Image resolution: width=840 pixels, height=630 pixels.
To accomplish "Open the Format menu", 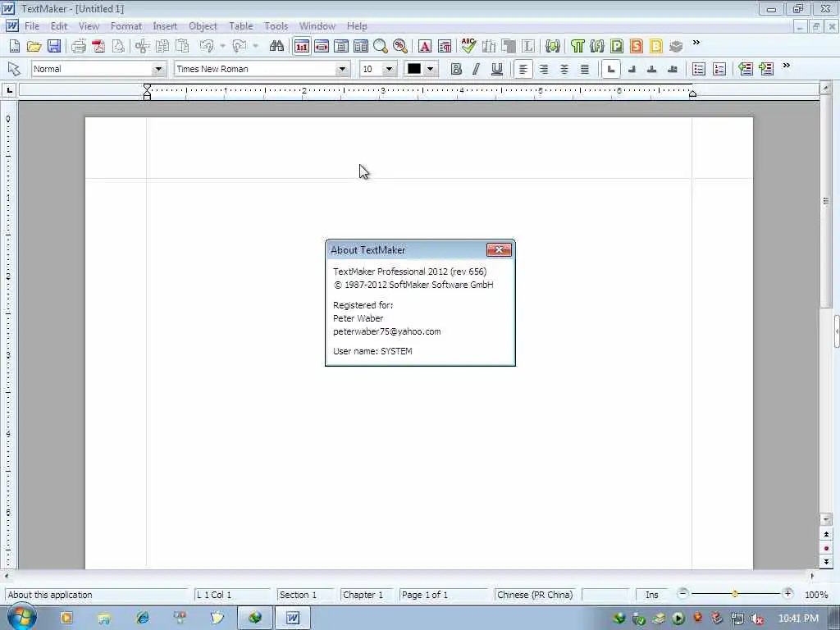I will [126, 26].
